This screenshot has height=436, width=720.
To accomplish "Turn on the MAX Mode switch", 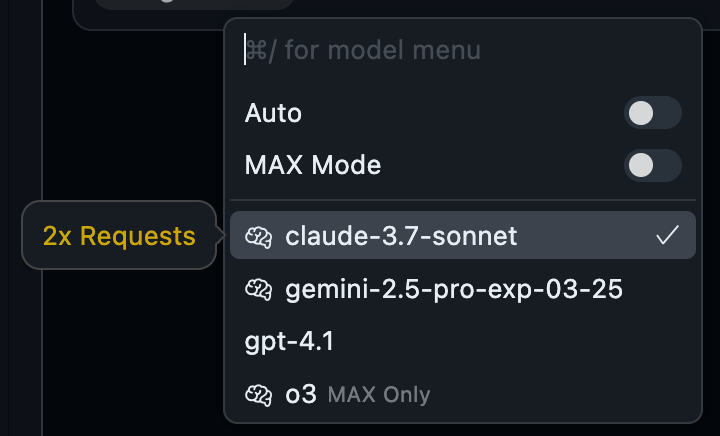I will pos(652,165).
